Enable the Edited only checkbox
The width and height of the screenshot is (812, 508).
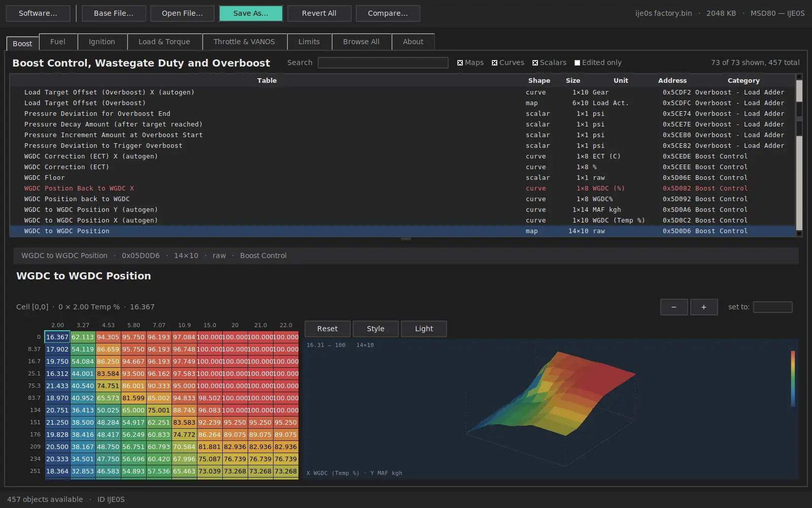[x=577, y=63]
